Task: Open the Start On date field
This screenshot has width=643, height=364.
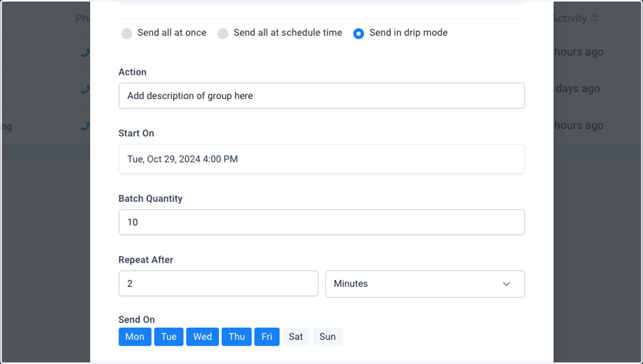Action: tap(322, 159)
